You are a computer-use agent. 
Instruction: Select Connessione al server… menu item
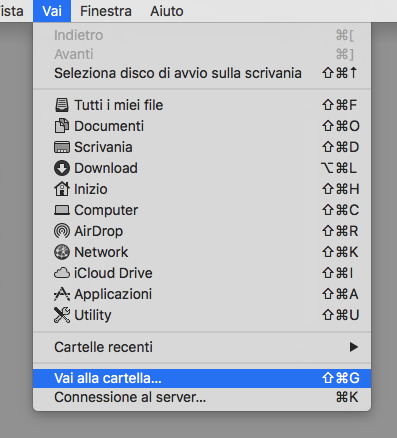tap(202, 397)
